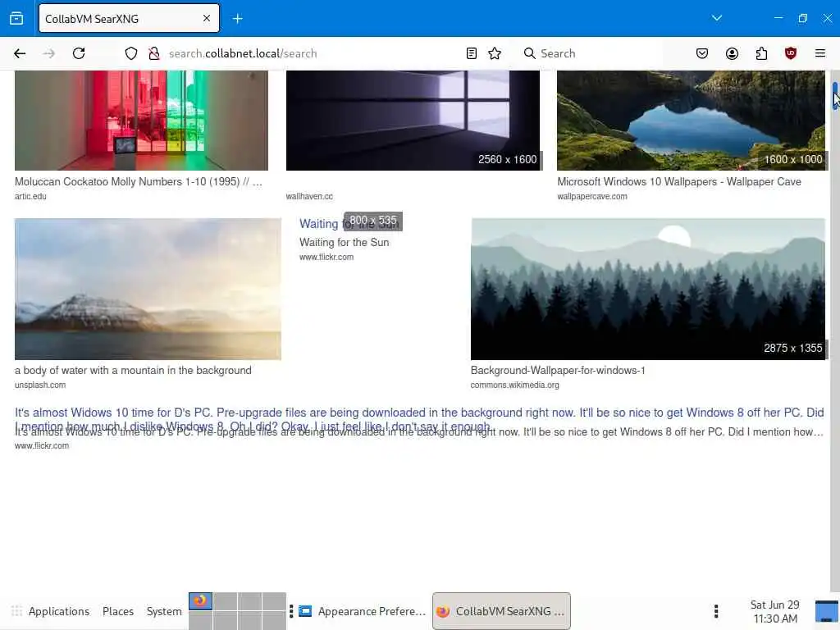Switch to the Appearance Preferences taskbar window
The image size is (840, 630).
point(362,611)
